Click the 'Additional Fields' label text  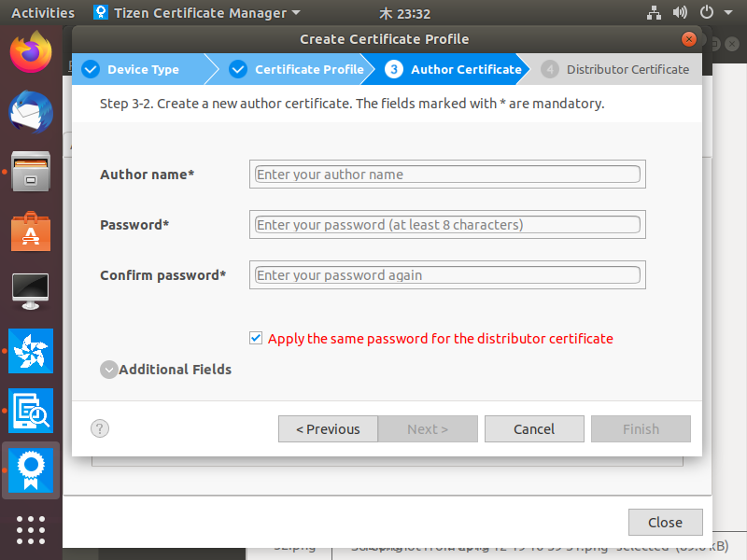pos(175,370)
